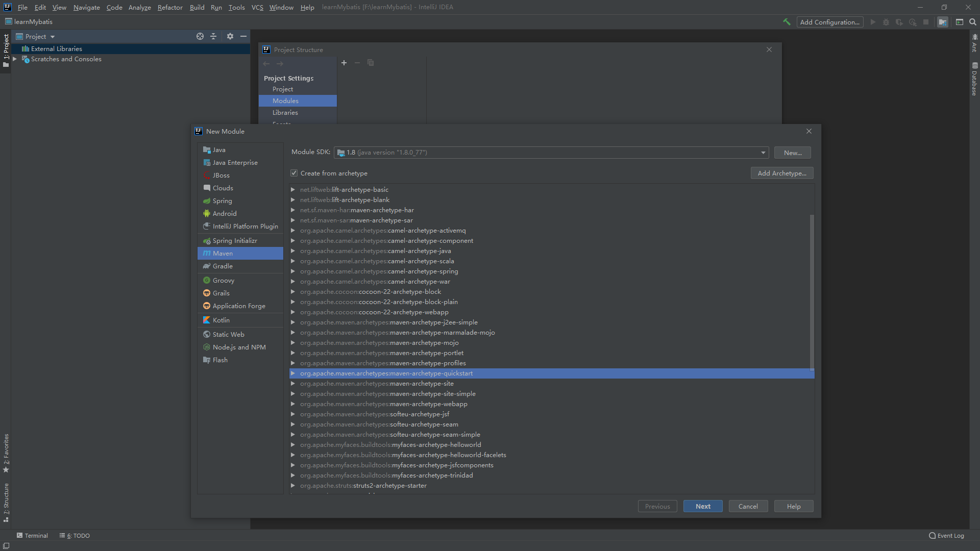980x551 pixels.
Task: Open the Navigate menu
Action: (86, 7)
